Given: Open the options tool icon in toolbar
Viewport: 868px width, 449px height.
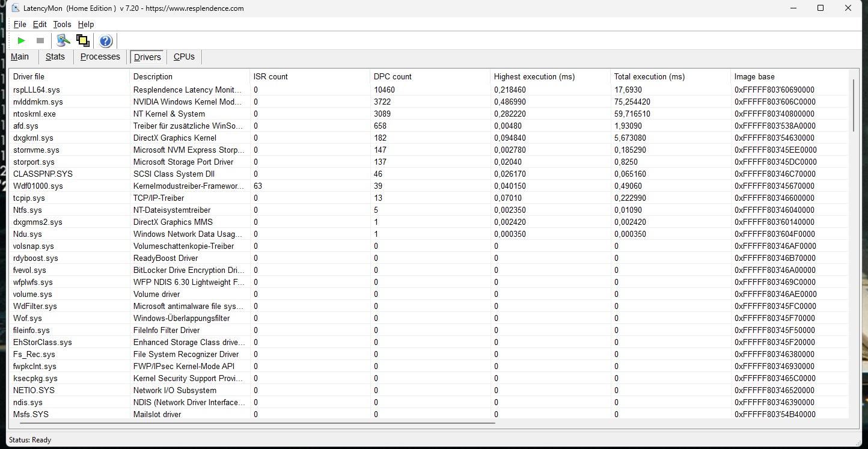Looking at the screenshot, I should (63, 41).
